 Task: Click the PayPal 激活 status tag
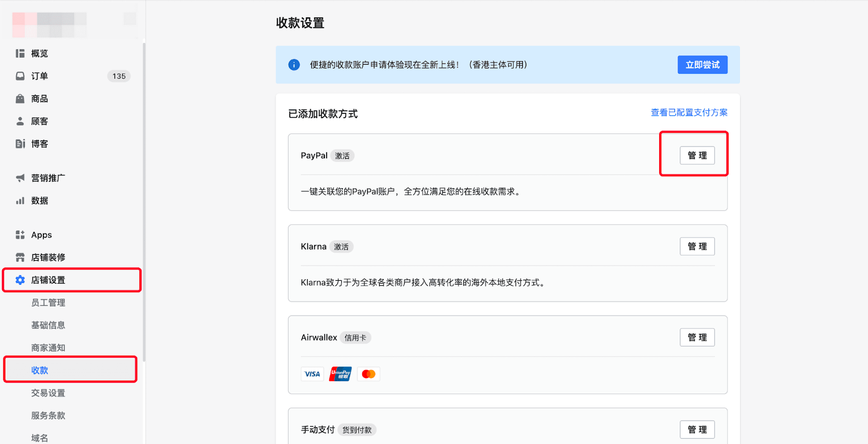point(342,156)
